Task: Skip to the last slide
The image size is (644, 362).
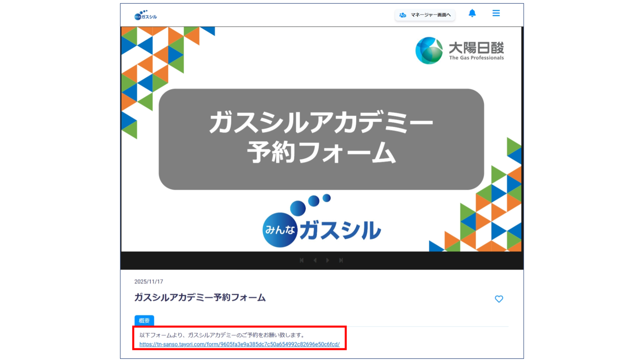Action: (x=341, y=260)
